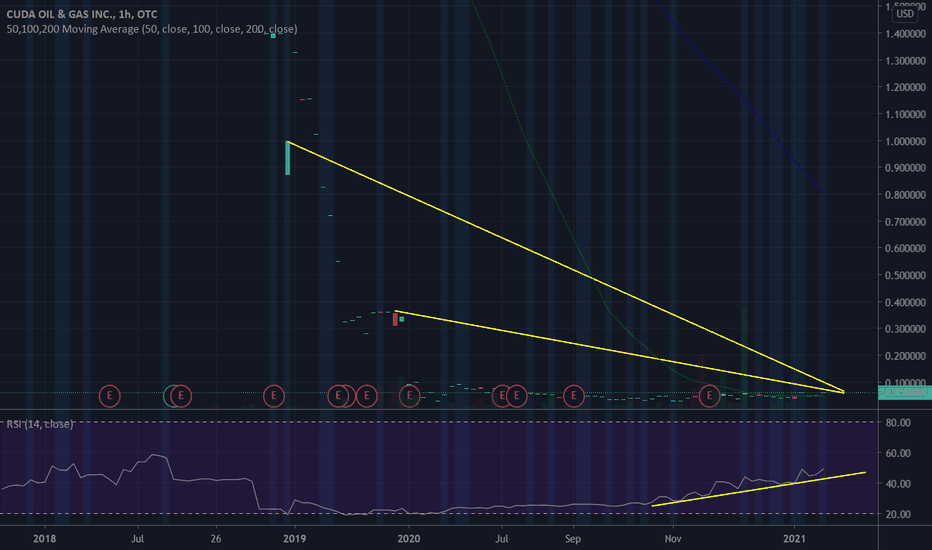Click the 2020 time axis label
This screenshot has height=550, width=932.
pyautogui.click(x=408, y=539)
